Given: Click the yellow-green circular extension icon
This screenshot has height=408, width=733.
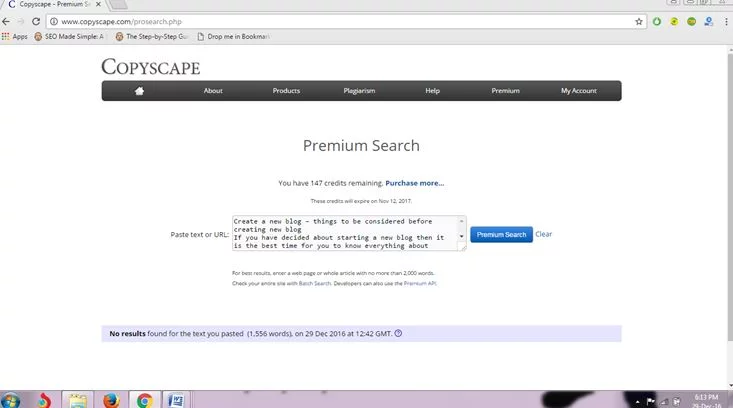Looking at the screenshot, I should pyautogui.click(x=674, y=21).
